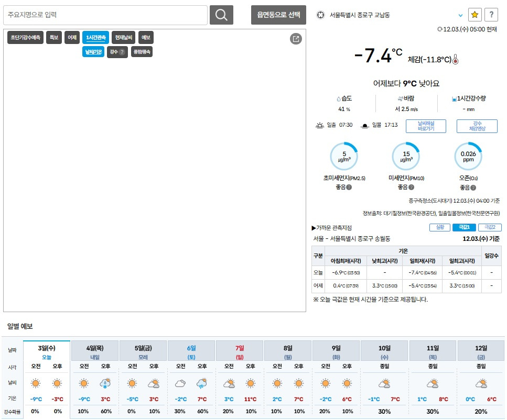Click the question mark on 강수 button
This screenshot has width=507, height=420.
[x=122, y=52]
